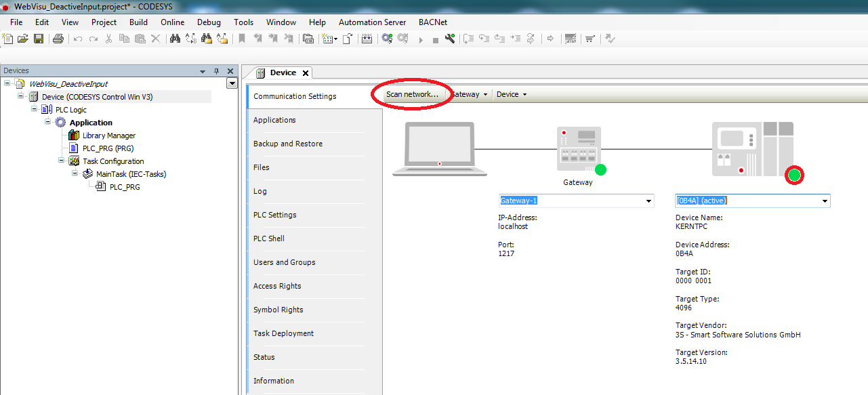868x395 pixels.
Task: Close the Device editor tab
Action: tap(306, 73)
